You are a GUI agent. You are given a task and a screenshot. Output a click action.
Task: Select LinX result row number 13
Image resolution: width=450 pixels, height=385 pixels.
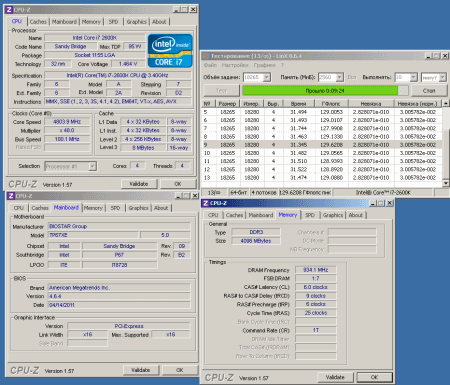click(322, 178)
